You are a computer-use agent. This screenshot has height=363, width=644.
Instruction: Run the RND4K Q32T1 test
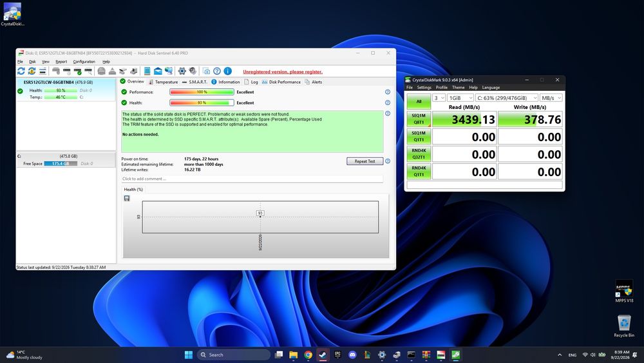(x=419, y=153)
